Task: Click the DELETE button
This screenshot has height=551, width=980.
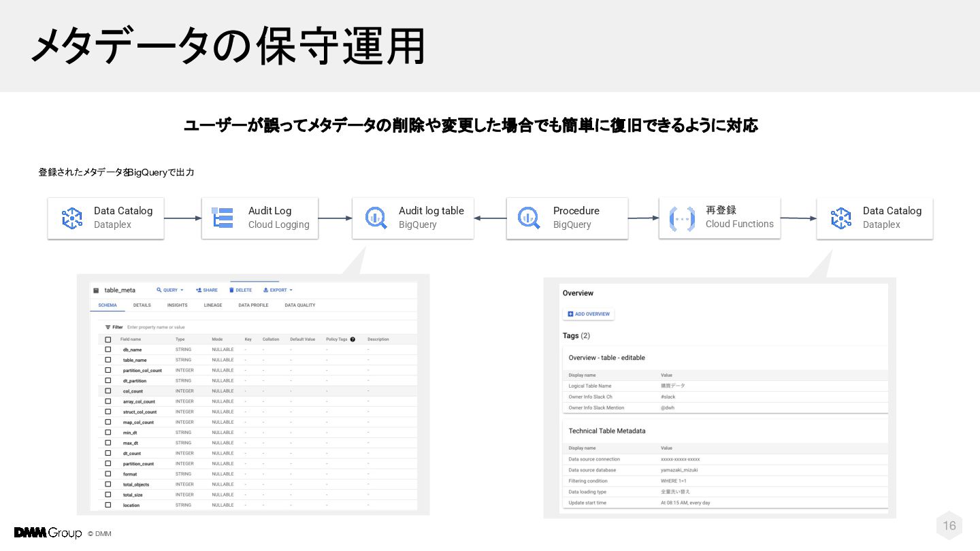Action: 240,290
